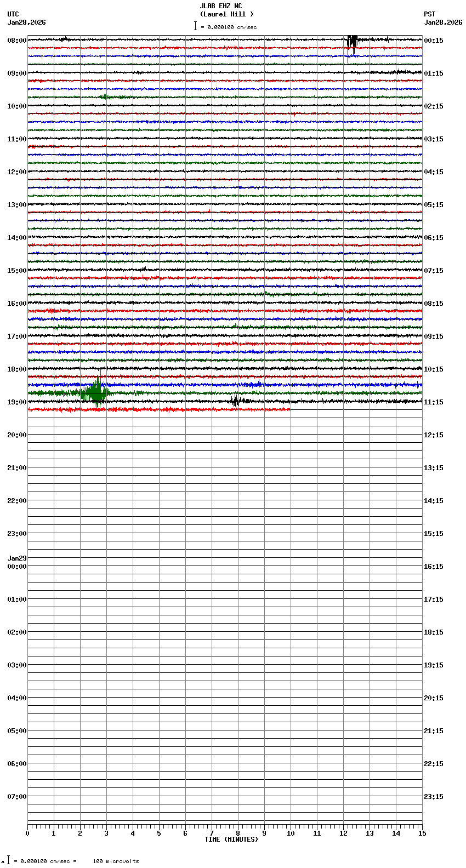Click the large green seismic burst before 19:00
This screenshot has height=868, width=466.
click(96, 392)
